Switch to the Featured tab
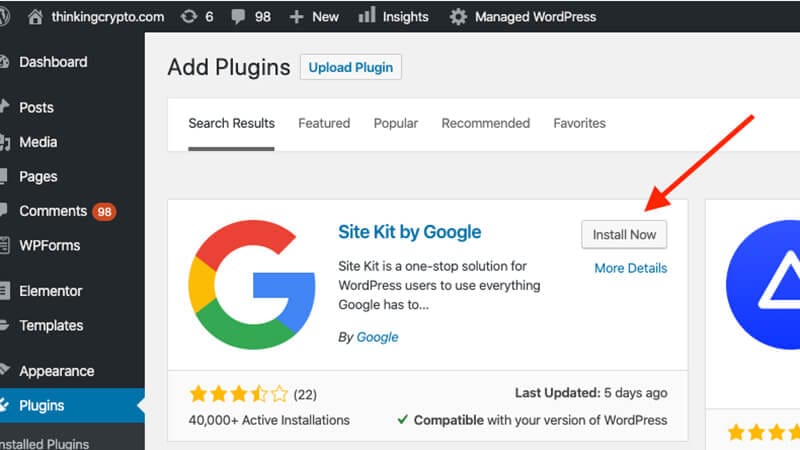 324,123
